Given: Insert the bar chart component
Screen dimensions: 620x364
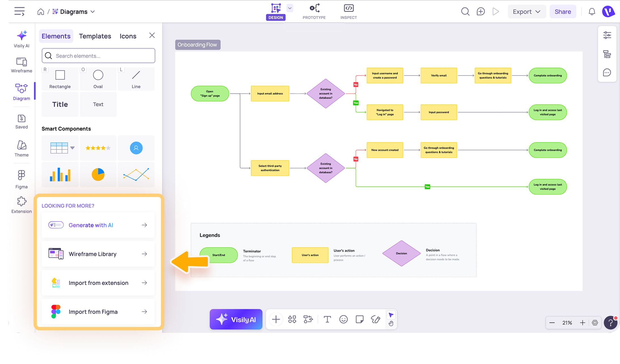Looking at the screenshot, I should pos(60,174).
